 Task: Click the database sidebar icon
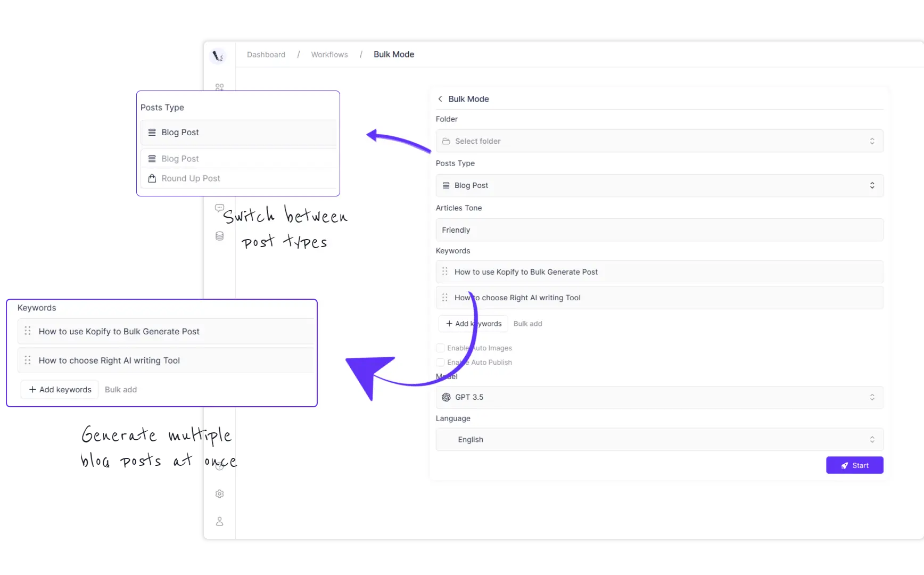(219, 235)
